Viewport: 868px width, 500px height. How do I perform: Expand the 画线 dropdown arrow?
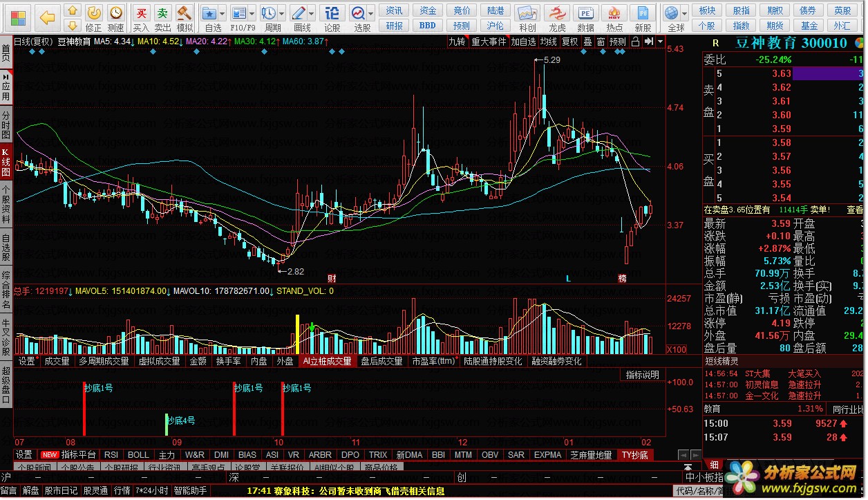point(312,13)
